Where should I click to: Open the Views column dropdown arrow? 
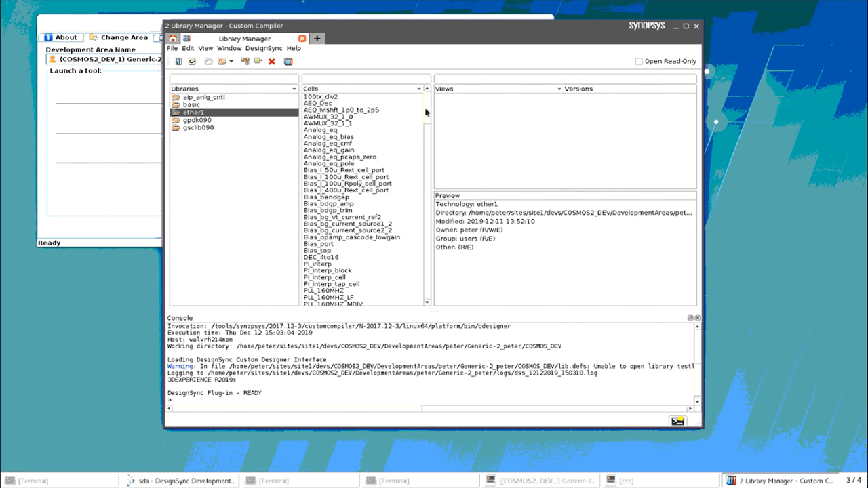[x=559, y=89]
